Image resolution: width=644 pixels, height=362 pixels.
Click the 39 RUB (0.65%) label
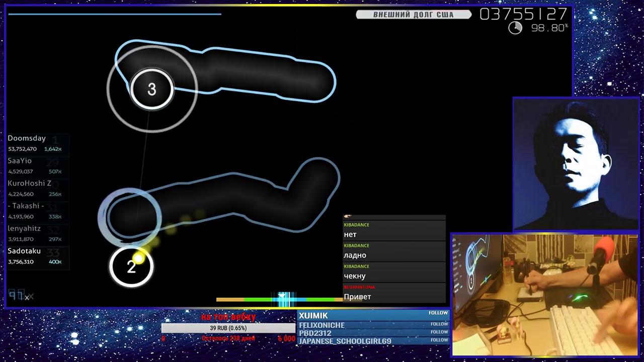(228, 328)
